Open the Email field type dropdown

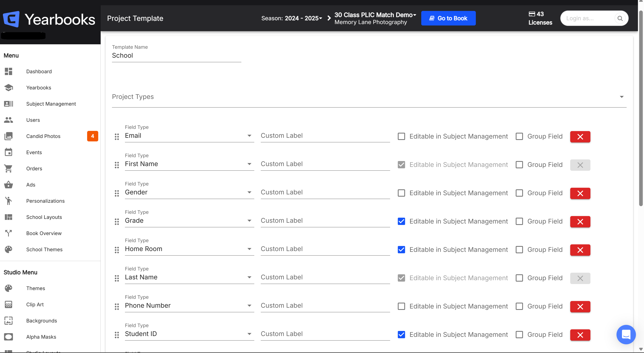click(x=189, y=136)
